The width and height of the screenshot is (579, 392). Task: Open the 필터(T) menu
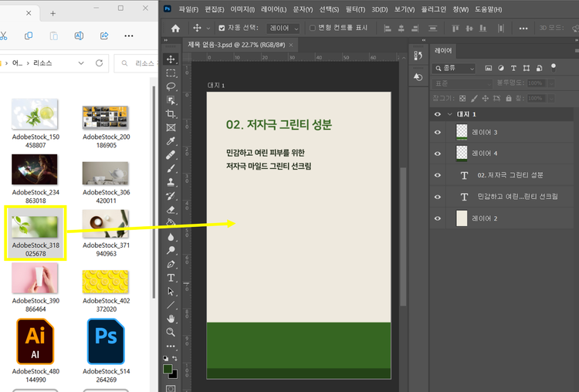tap(355, 9)
